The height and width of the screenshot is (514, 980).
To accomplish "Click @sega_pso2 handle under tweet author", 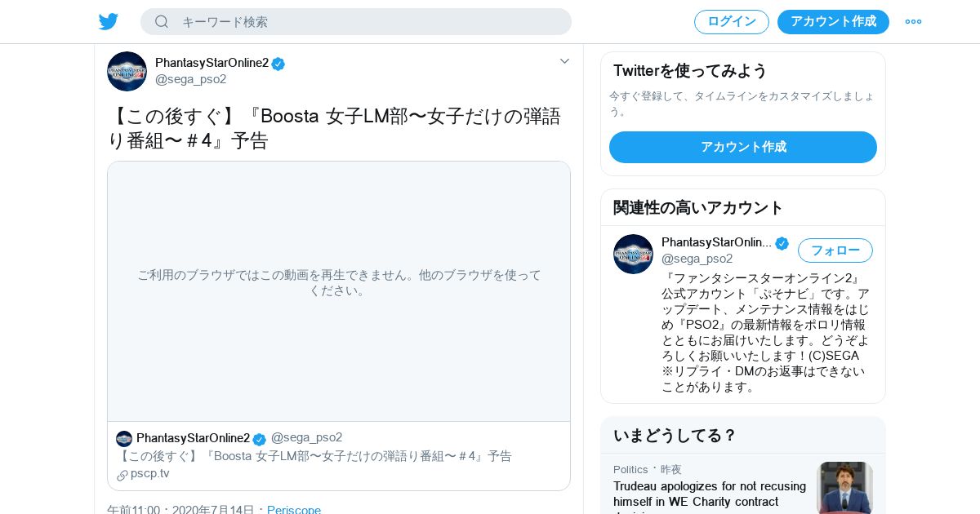I will coord(190,79).
